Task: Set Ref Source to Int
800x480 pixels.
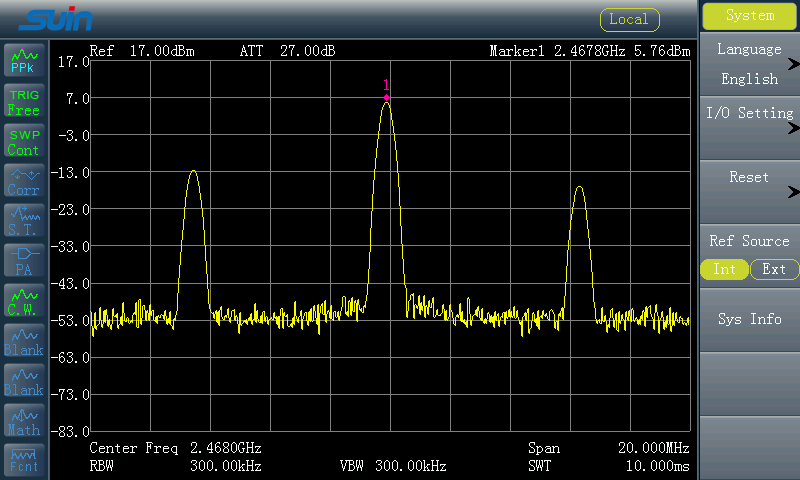Action: (724, 269)
